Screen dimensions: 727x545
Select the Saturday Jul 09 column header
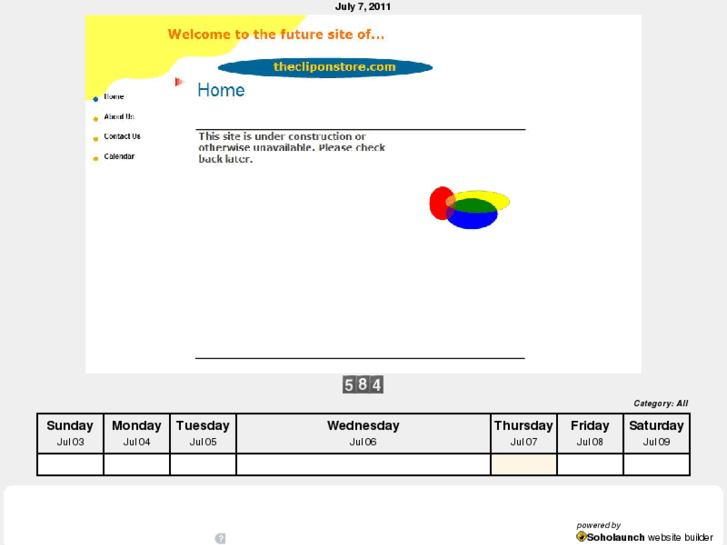coord(657,433)
